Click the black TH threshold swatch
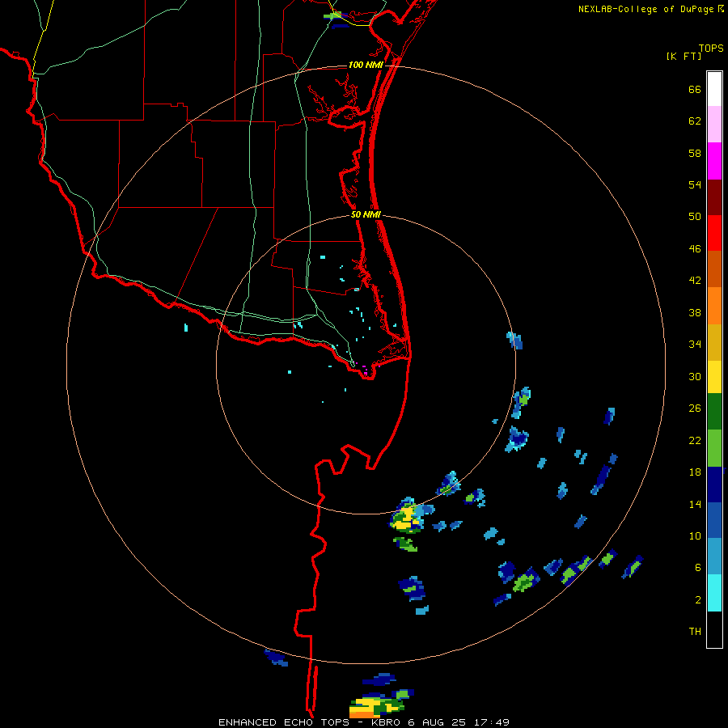Screen dimensions: 728x728 (x=714, y=629)
